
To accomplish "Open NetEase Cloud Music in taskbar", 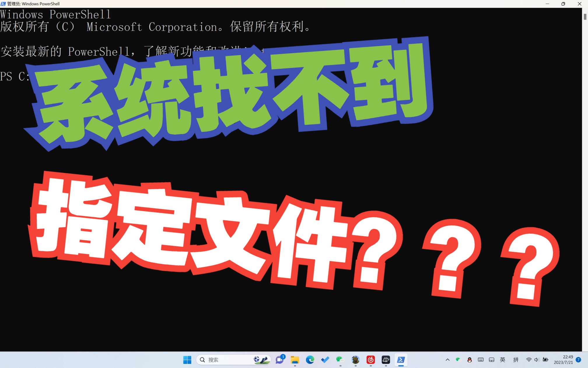I will tap(371, 360).
